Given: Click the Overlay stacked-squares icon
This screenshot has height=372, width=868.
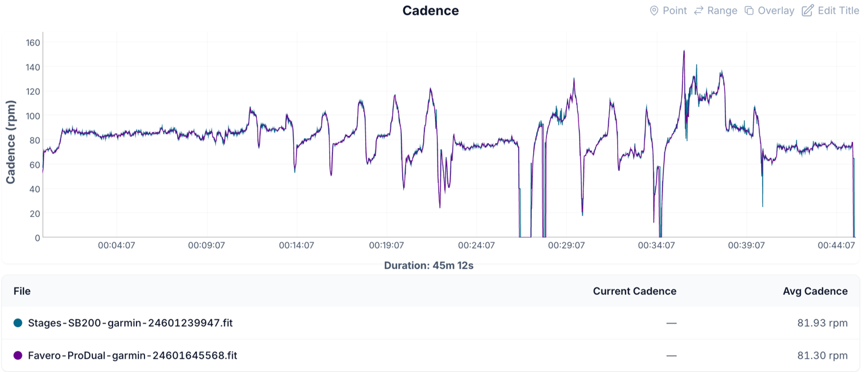Looking at the screenshot, I should coord(749,11).
